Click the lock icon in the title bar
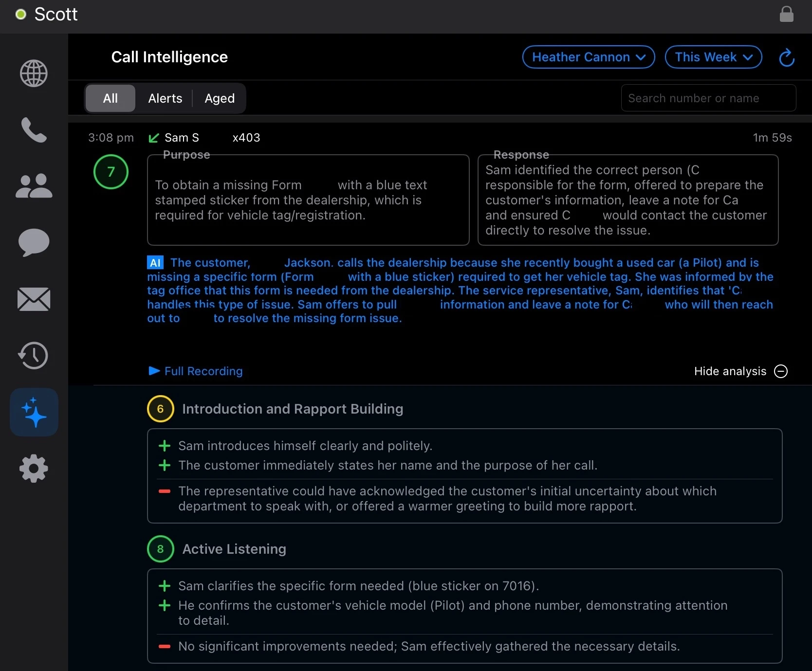The image size is (812, 671). tap(787, 14)
